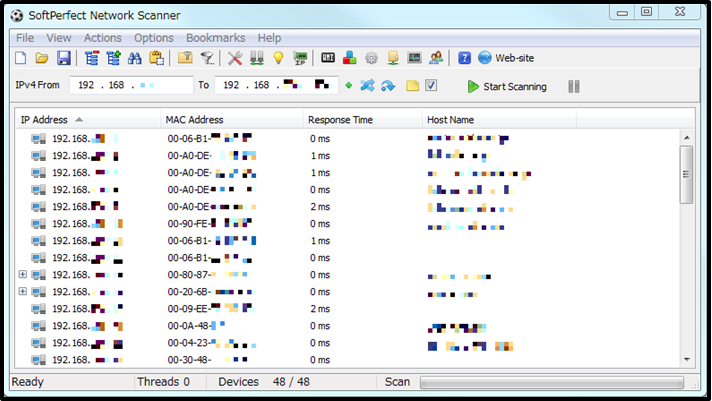This screenshot has width=712, height=401.
Task: Select the row with MAC 00-09-EE
Action: (x=347, y=309)
